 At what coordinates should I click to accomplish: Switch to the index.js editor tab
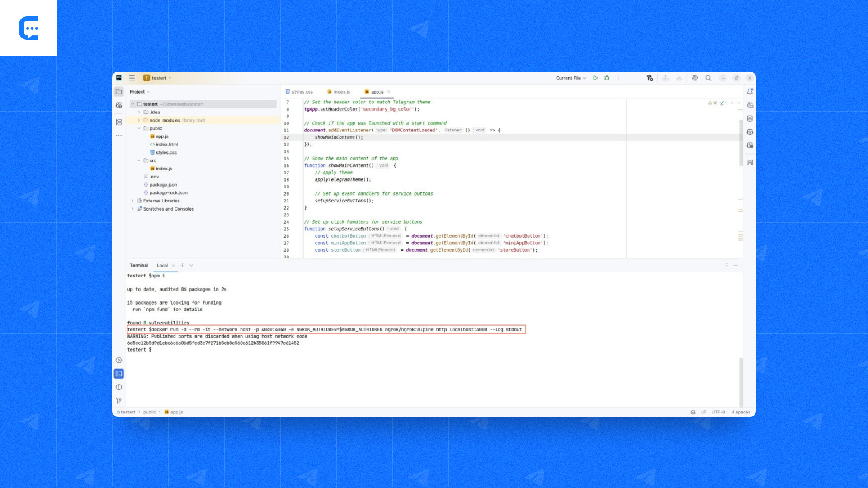point(341,92)
